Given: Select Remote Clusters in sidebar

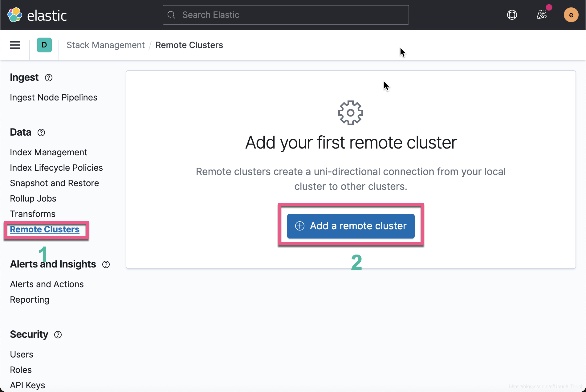Looking at the screenshot, I should [45, 229].
